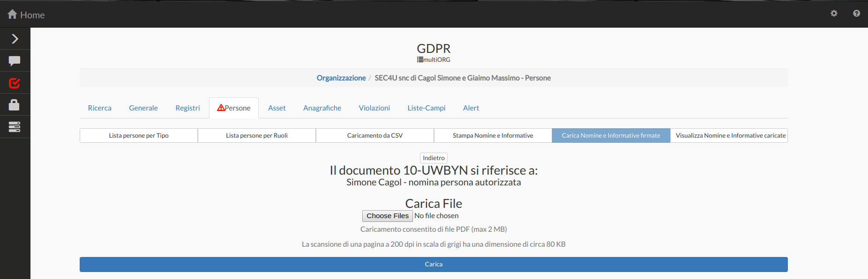Click the multiORG list icon

click(x=420, y=59)
